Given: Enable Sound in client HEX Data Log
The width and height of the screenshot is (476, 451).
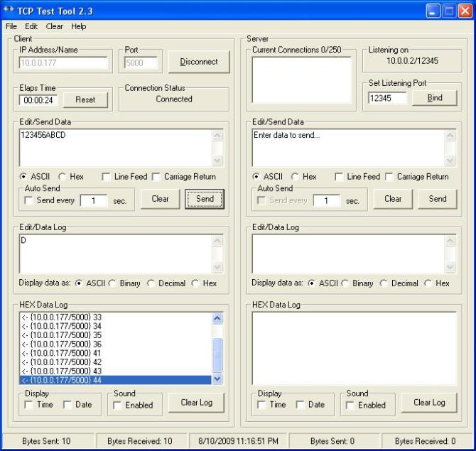Looking at the screenshot, I should [118, 405].
